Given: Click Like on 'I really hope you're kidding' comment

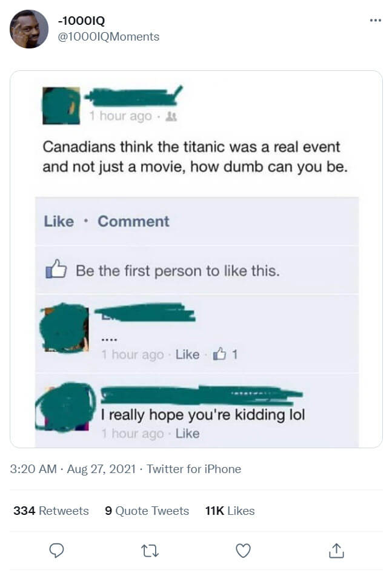Looking at the screenshot, I should pos(187,434).
